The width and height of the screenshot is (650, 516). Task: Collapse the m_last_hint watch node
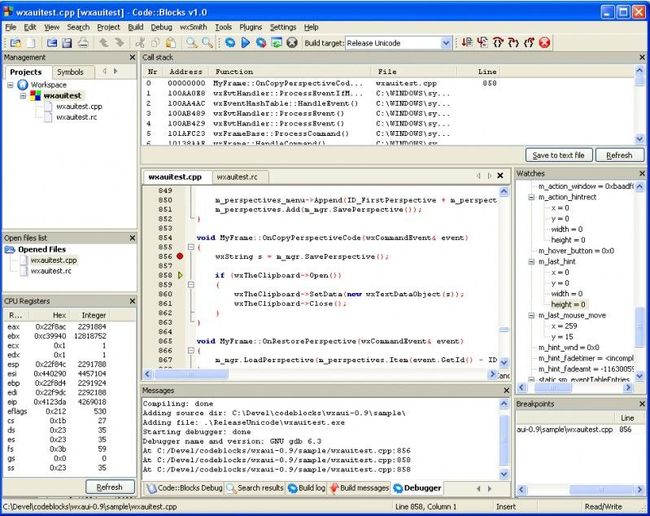531,262
